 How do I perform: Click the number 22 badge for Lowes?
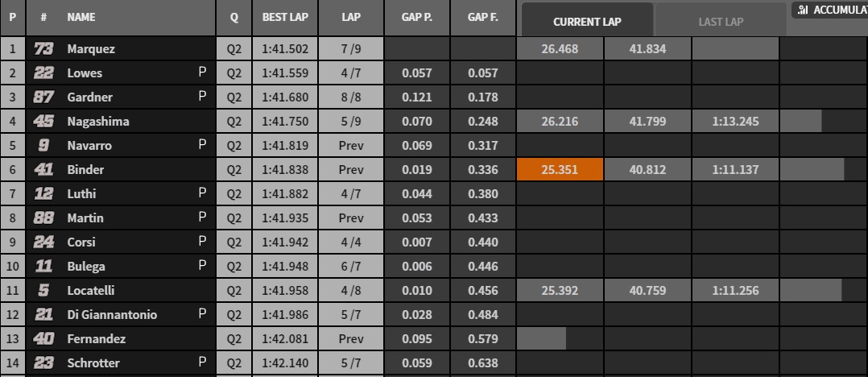tap(43, 73)
